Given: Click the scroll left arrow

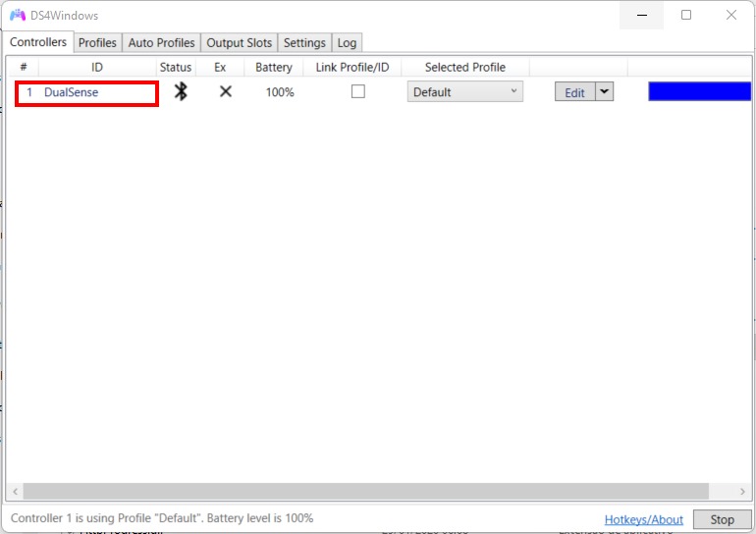Looking at the screenshot, I should click(15, 491).
